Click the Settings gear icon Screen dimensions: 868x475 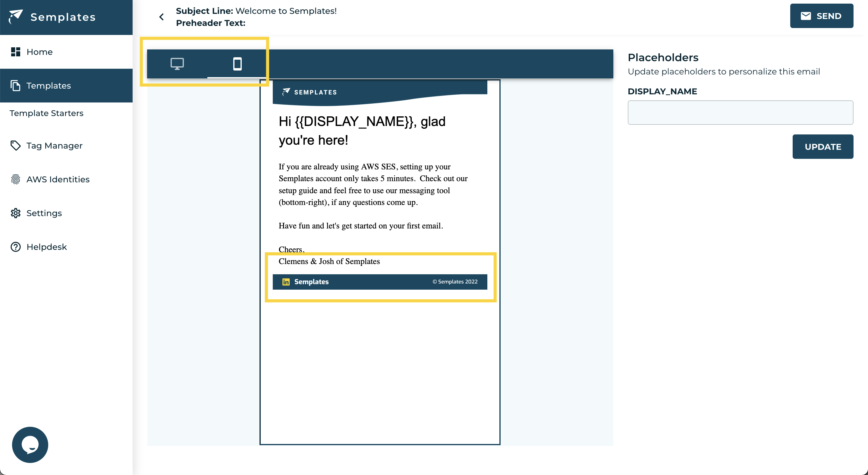[x=15, y=213]
